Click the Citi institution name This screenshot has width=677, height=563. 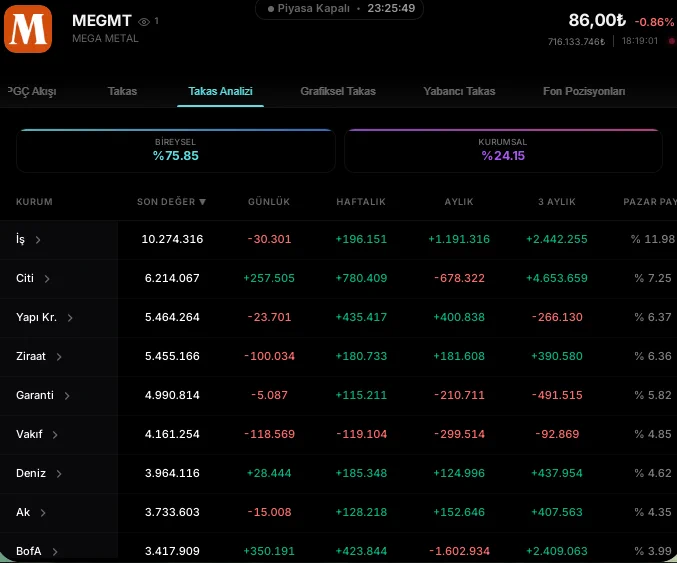(x=25, y=278)
